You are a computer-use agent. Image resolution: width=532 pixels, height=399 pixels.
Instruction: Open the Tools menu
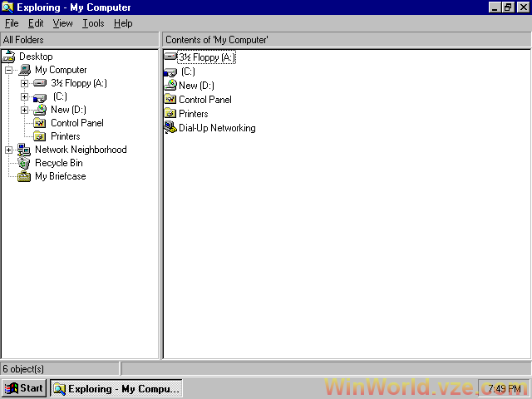click(93, 23)
